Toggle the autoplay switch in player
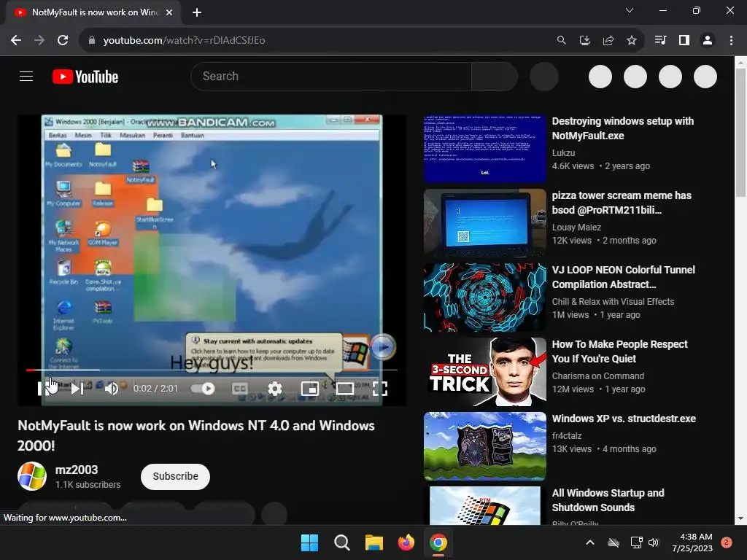Screen dimensions: 747x560 click(x=203, y=389)
